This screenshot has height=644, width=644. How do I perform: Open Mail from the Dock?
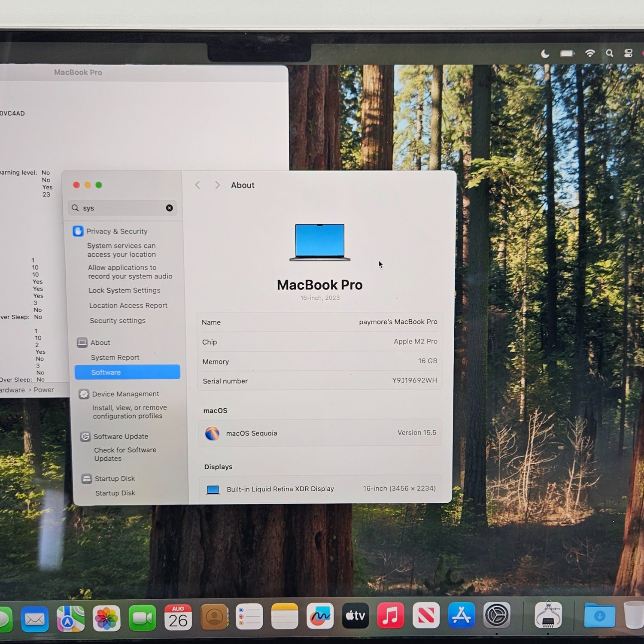(35, 619)
